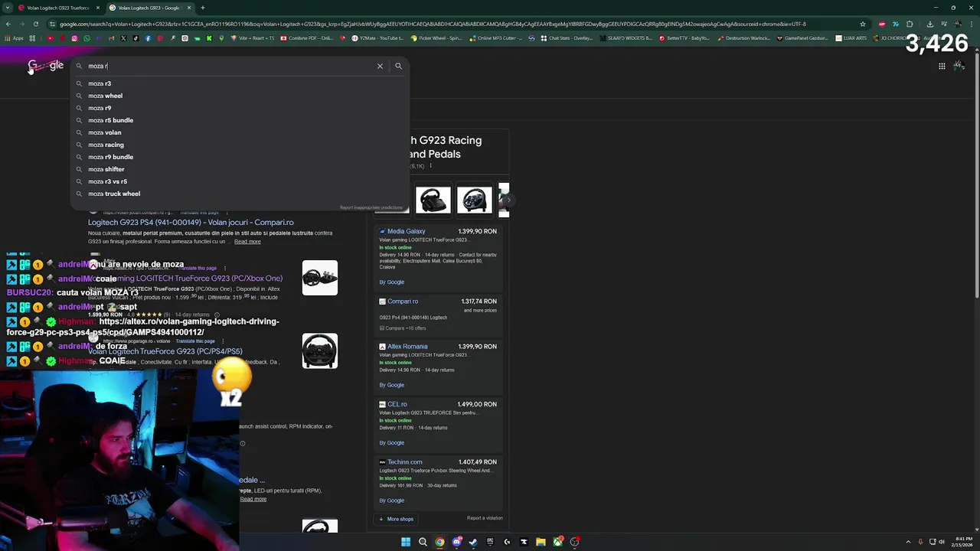Expand the More shops list
Image resolution: width=980 pixels, height=551 pixels.
[397, 519]
